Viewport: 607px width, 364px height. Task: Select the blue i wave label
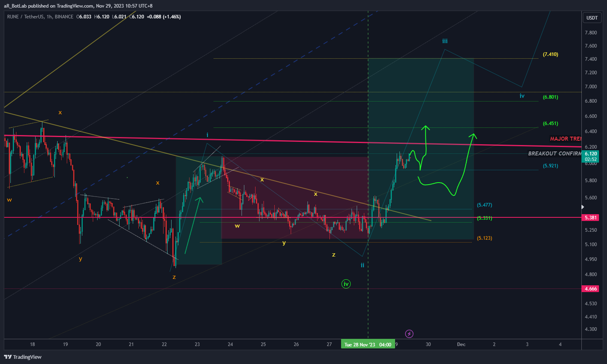click(207, 135)
